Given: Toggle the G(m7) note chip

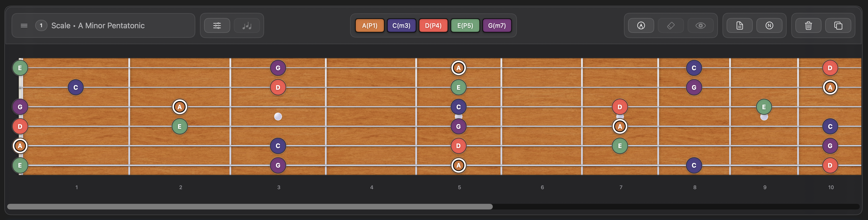Looking at the screenshot, I should pos(497,26).
